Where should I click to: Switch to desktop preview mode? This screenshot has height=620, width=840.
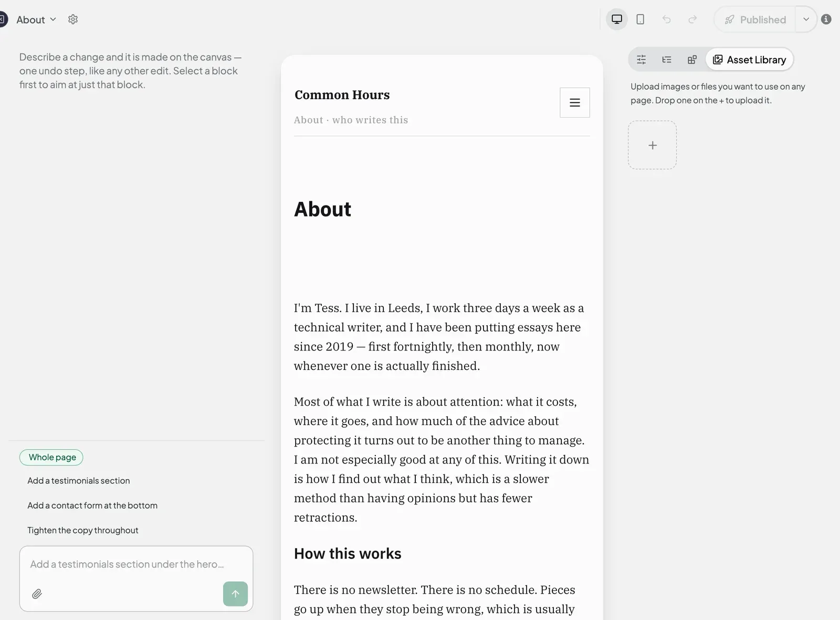click(x=617, y=19)
